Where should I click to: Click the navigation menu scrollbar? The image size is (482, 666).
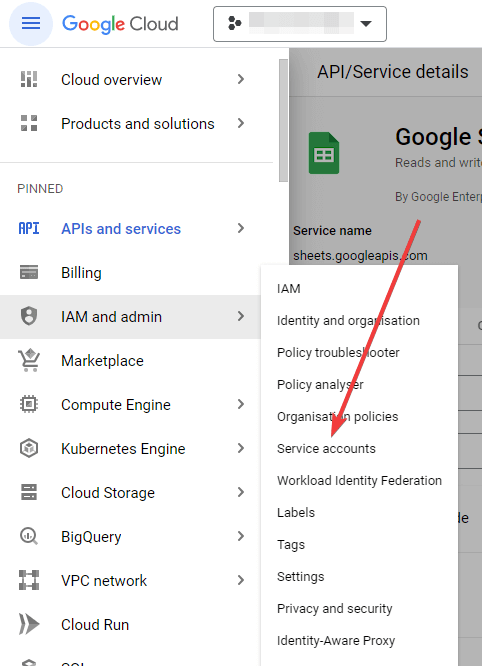(283, 121)
